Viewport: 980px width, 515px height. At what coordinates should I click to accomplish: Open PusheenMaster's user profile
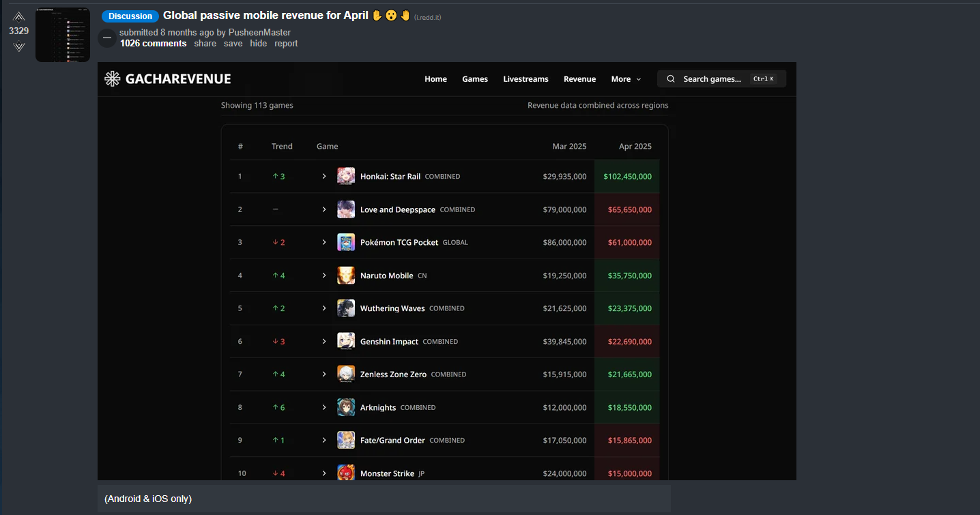pyautogui.click(x=259, y=33)
